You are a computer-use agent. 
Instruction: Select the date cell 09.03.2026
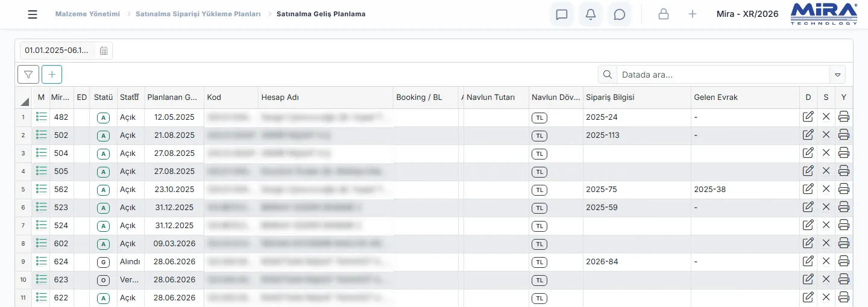point(174,244)
